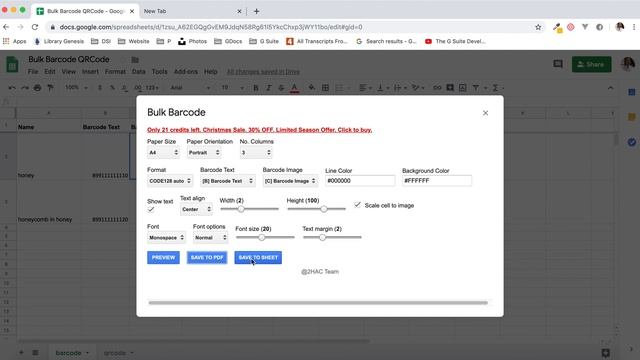The height and width of the screenshot is (360, 640).
Task: Click the filter icon
Action: (476, 88)
